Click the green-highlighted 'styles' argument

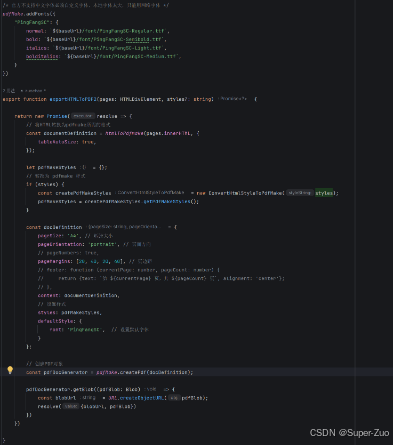(x=324, y=193)
